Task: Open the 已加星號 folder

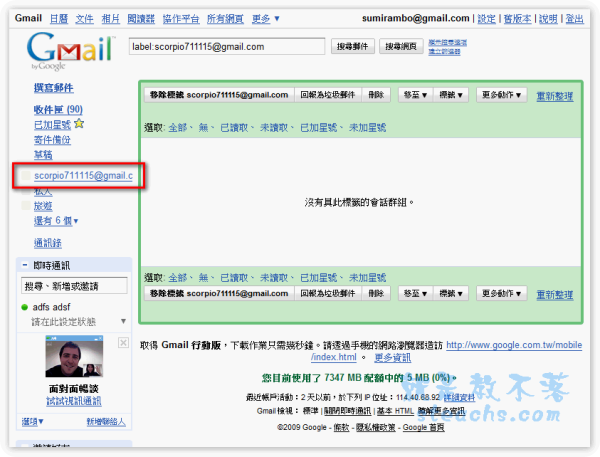Action: pyautogui.click(x=52, y=125)
